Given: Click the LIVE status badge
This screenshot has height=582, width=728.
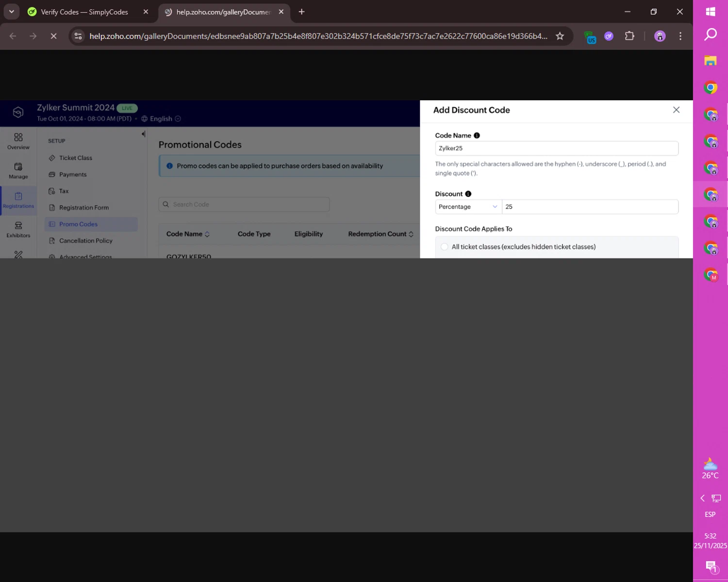Looking at the screenshot, I should tap(127, 108).
